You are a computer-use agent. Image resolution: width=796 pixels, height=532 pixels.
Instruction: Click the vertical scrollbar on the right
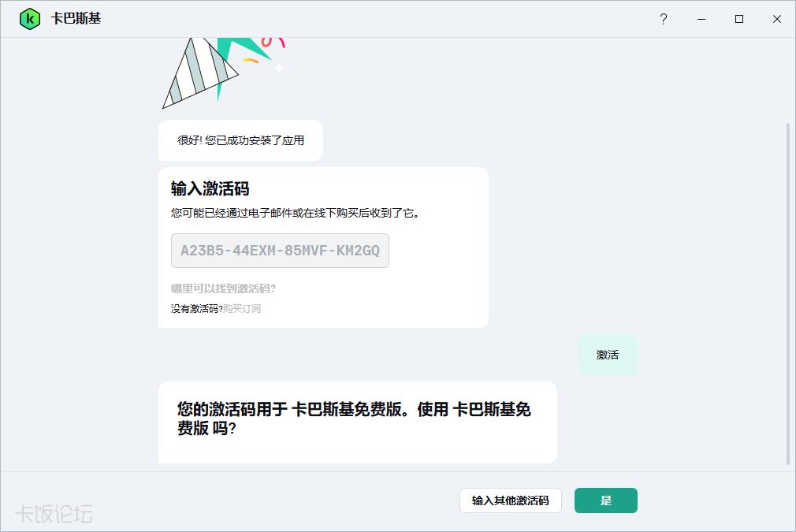click(788, 292)
